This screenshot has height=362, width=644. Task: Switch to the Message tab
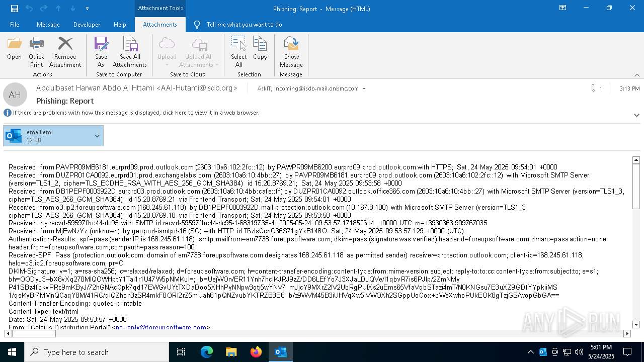point(48,25)
